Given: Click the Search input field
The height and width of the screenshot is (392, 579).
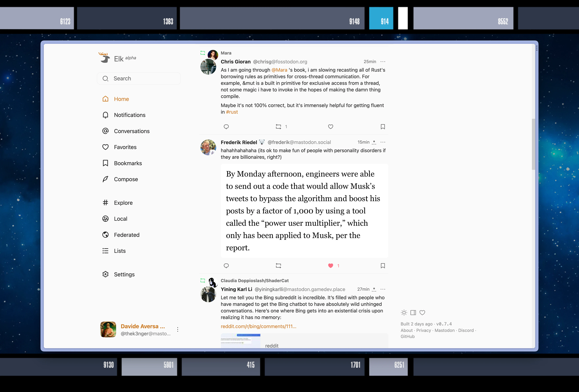Looking at the screenshot, I should (139, 79).
